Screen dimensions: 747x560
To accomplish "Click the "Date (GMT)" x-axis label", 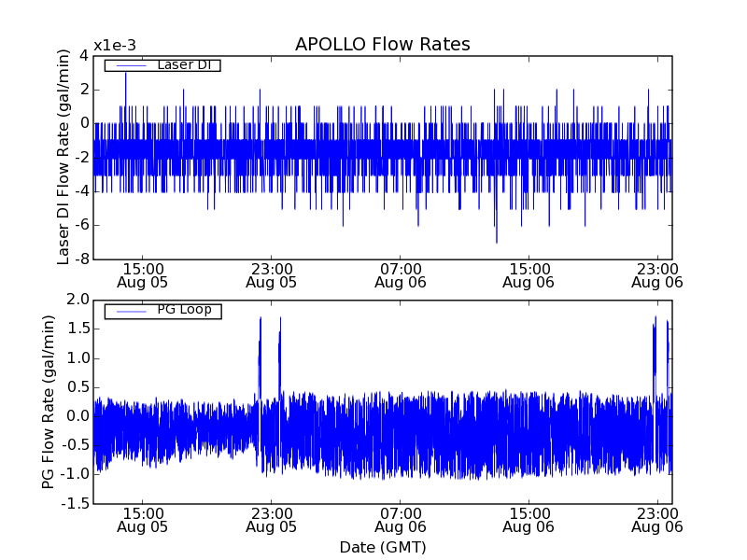I will coord(382,547).
